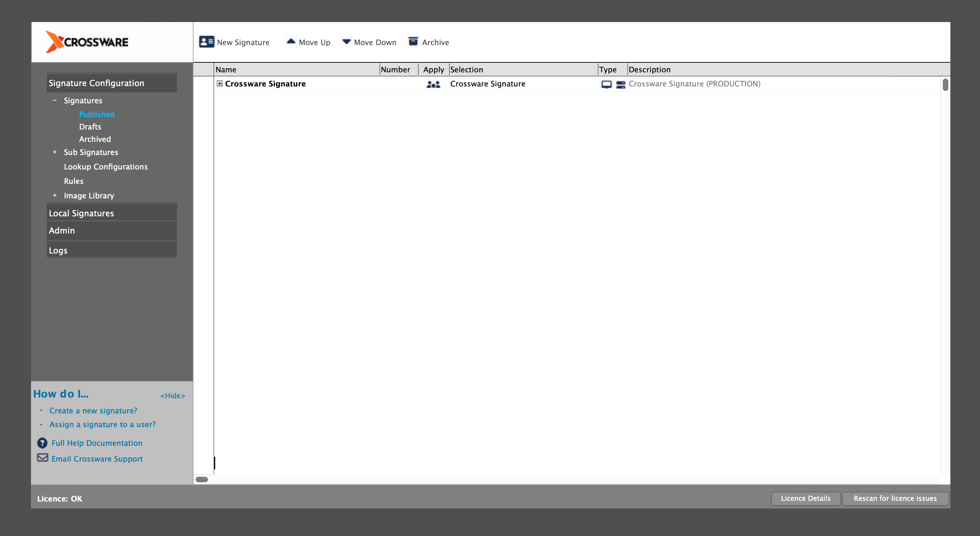Screen dimensions: 980x536
Task: Expand the Sub Signatures node
Action: pos(54,152)
